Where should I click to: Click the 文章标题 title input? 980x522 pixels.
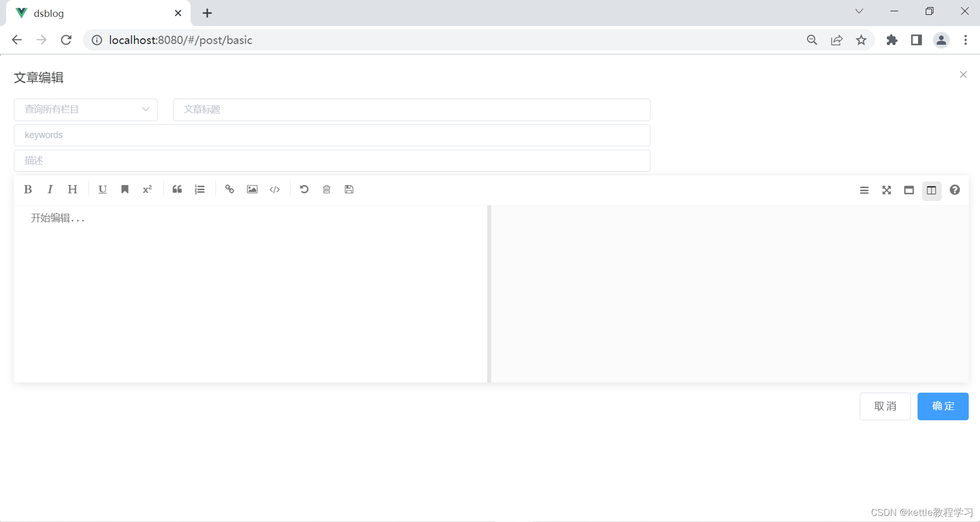(x=411, y=109)
